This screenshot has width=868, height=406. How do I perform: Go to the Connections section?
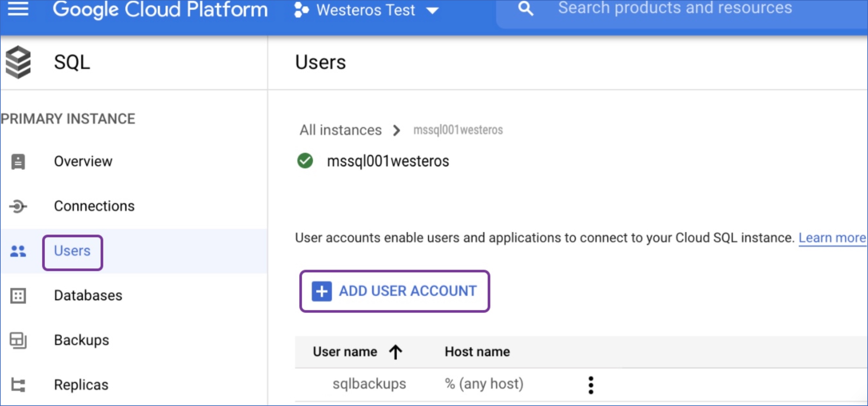click(94, 206)
